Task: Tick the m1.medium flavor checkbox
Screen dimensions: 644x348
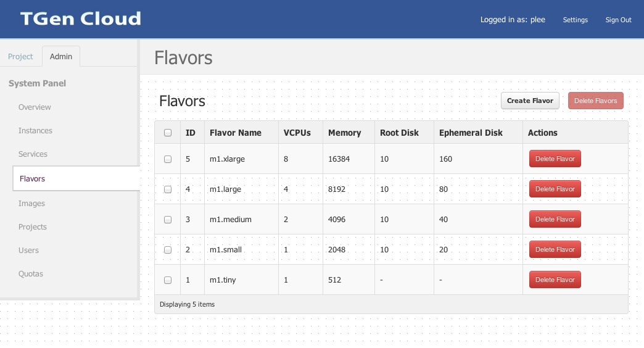Action: (x=168, y=220)
